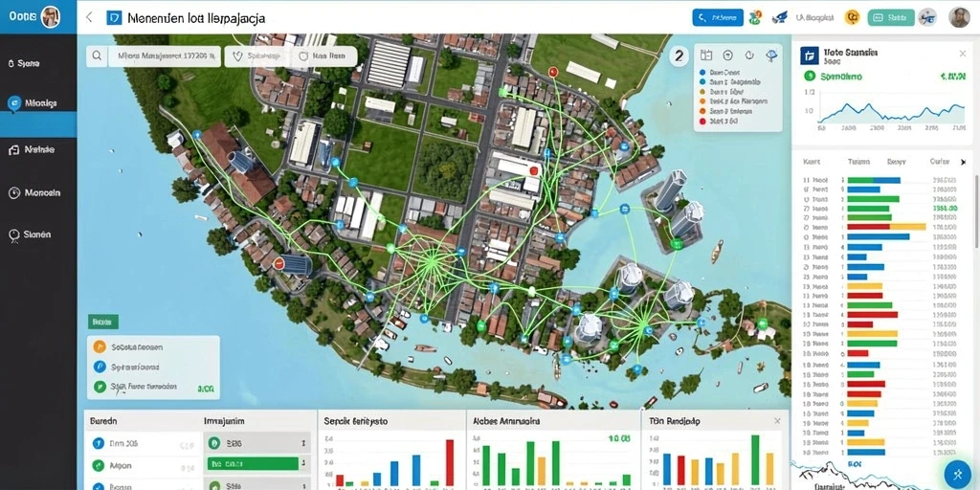This screenshot has height=490, width=980.
Task: Click the yellow coin icon in top bar
Action: coord(852,17)
